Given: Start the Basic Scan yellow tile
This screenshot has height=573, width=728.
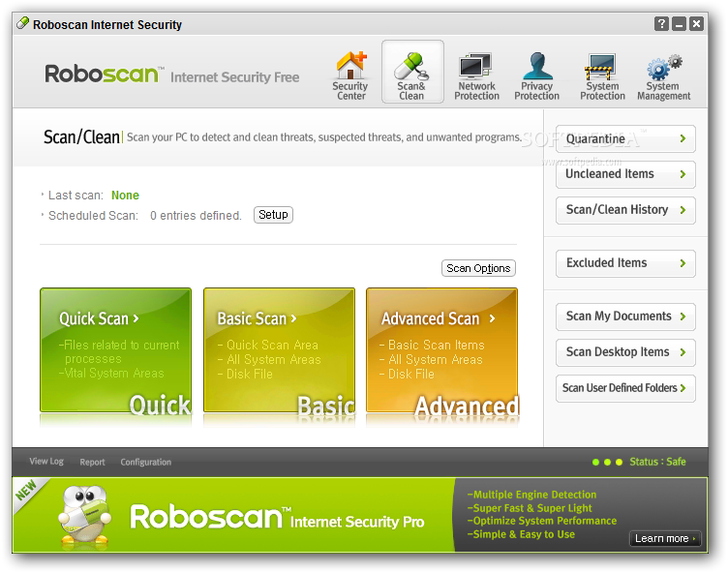Looking at the screenshot, I should tap(279, 350).
